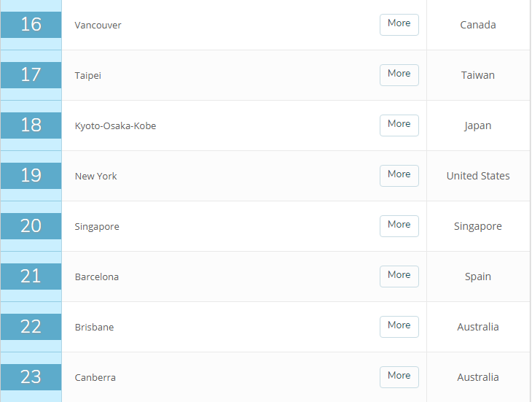Select the Kyoto-Osaka-Kobe city name

(115, 125)
